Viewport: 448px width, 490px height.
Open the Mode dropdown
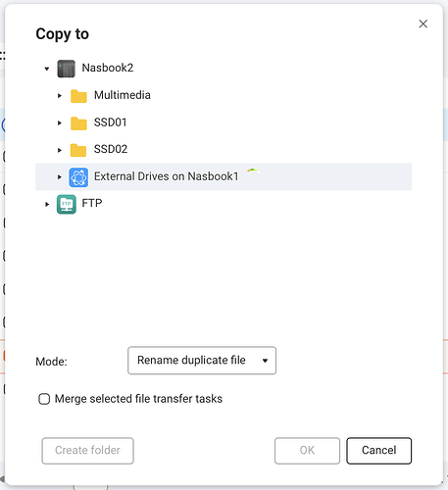202,361
